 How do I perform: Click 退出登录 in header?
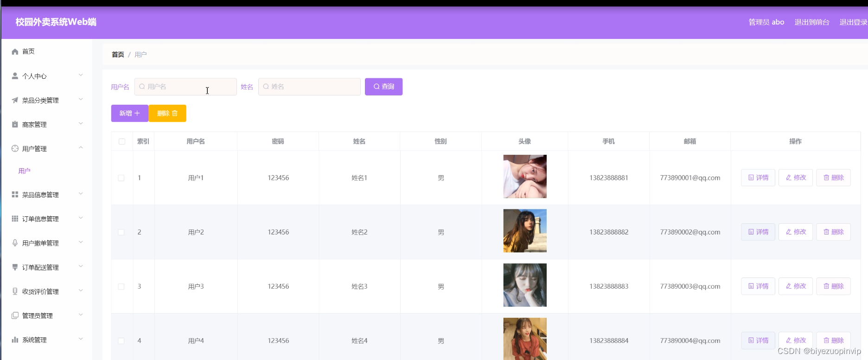click(853, 22)
